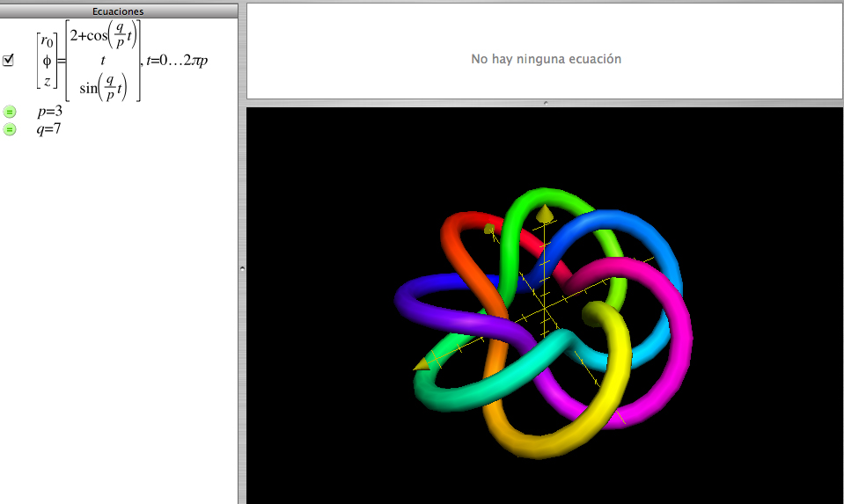Uncheck the cylindrical curve equation checkbox
This screenshot has width=844, height=504.
click(x=8, y=60)
